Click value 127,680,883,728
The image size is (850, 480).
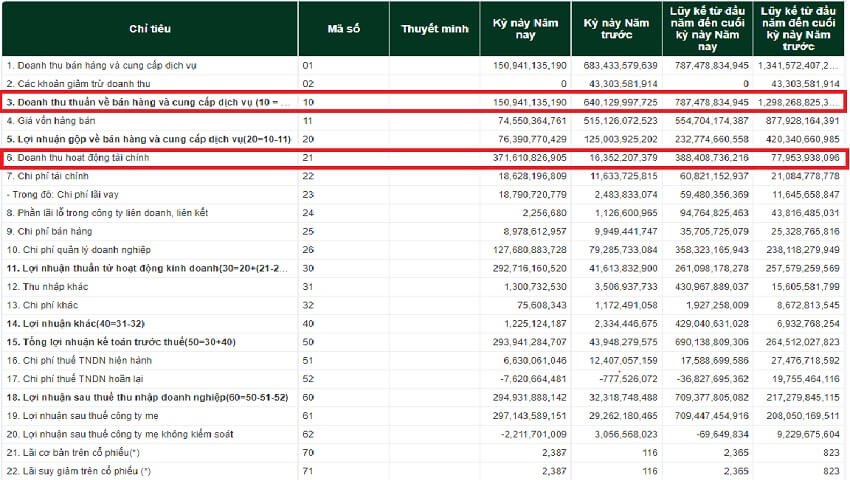pos(530,250)
